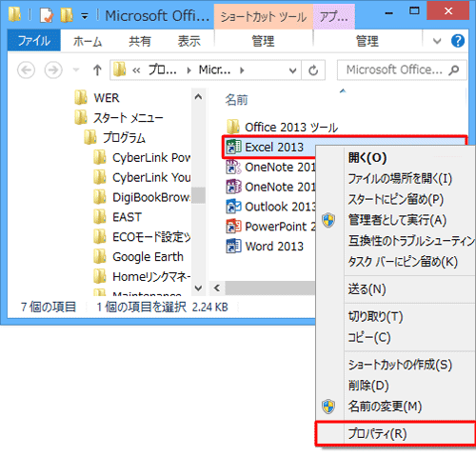Click the tree pane scroll up arrow
Image resolution: width=476 pixels, height=457 pixels.
coord(198,97)
